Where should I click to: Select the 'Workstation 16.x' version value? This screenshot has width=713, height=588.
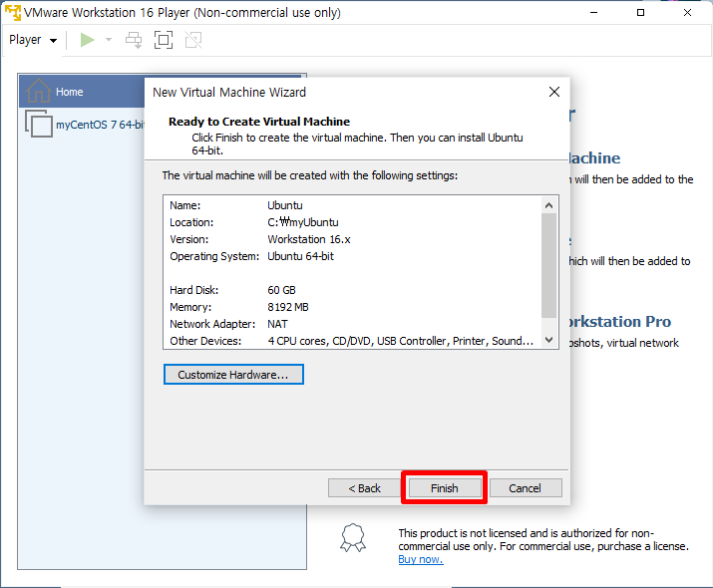click(309, 239)
